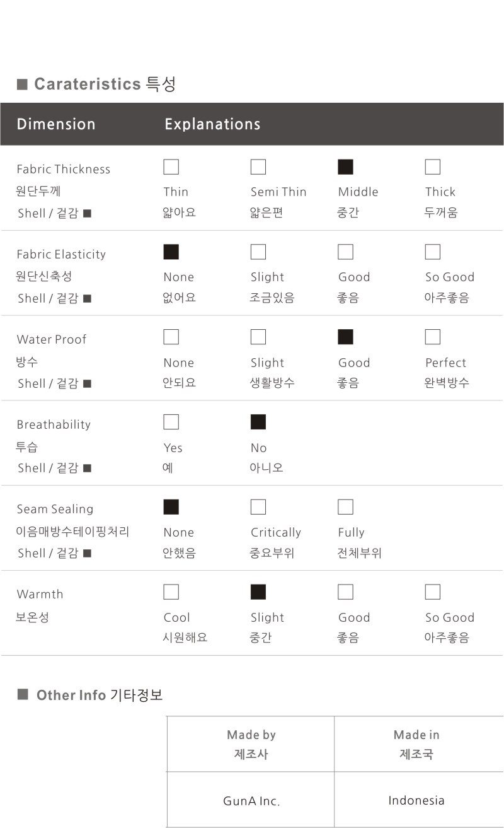
Task: Click the GunA Inc. manufacturer cell
Action: pyautogui.click(x=251, y=801)
